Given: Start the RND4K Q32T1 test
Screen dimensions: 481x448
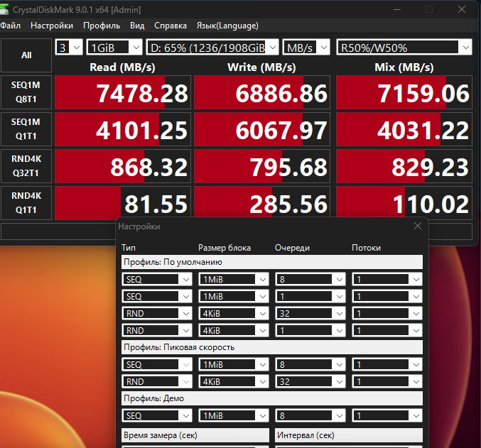Looking at the screenshot, I should point(26,166).
